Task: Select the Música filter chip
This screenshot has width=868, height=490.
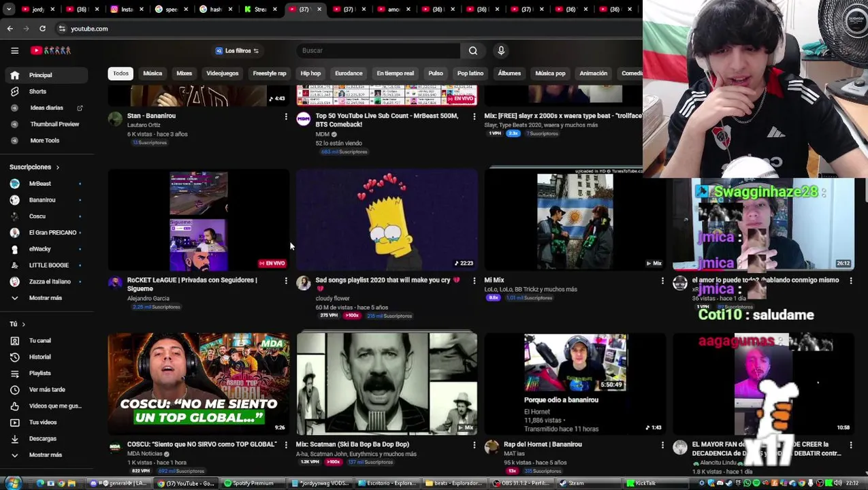Action: point(152,73)
